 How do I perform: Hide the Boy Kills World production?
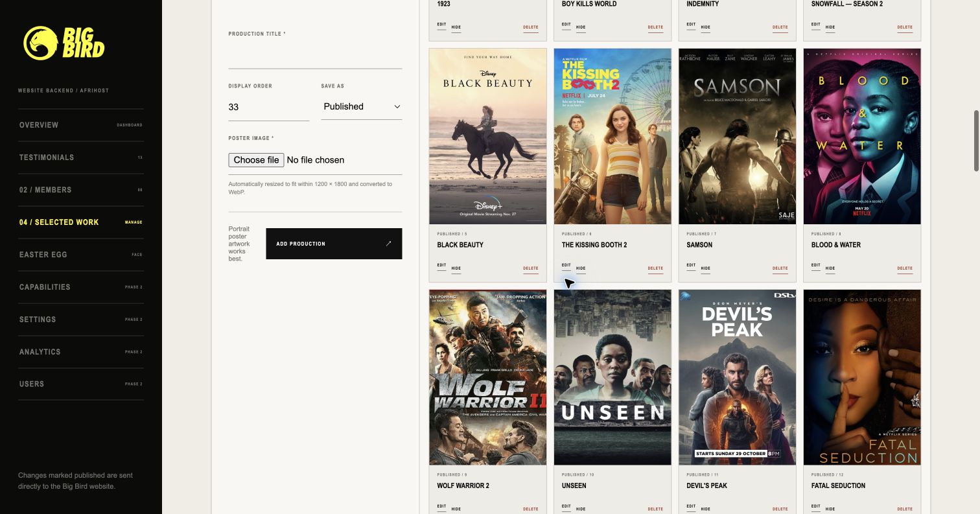coord(581,27)
